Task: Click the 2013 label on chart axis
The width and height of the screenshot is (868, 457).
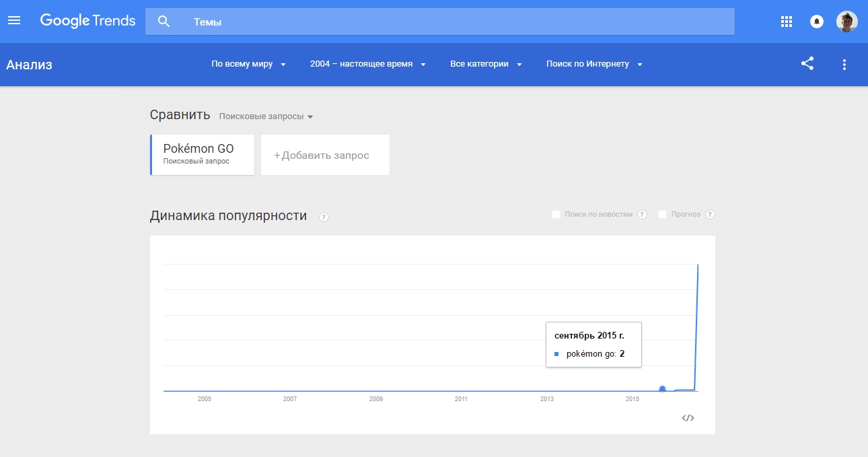Action: tap(547, 399)
